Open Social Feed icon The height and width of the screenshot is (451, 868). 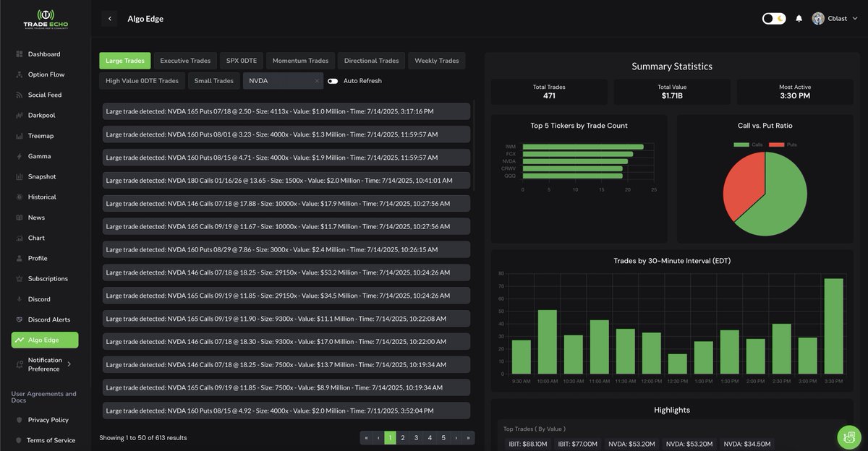20,95
